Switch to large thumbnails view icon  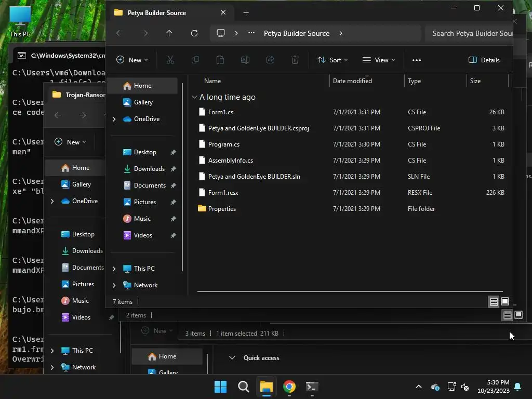(505, 301)
